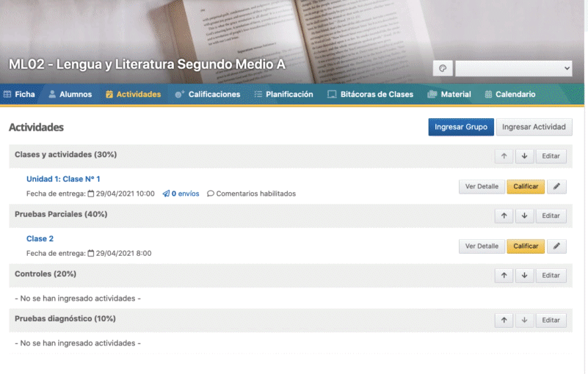Screen dimensions: 588x374
Task: Move Pruebas diagnóstico group up
Action: (504, 320)
